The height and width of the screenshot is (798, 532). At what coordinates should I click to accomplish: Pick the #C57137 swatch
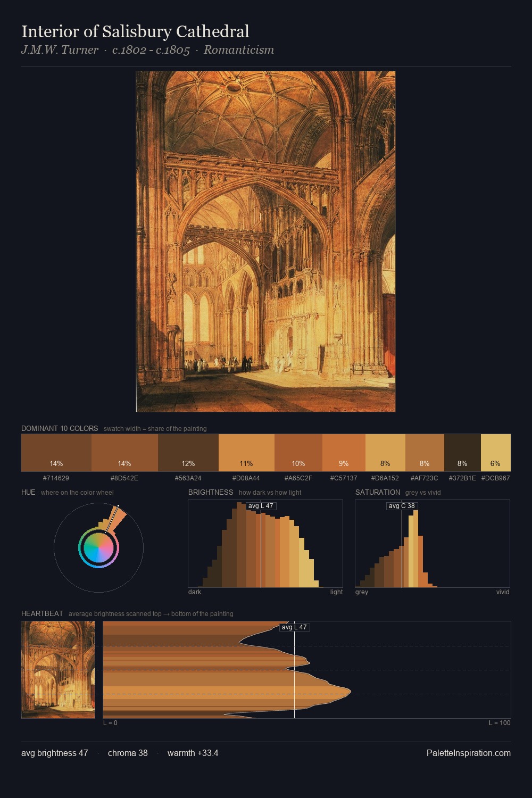(344, 453)
